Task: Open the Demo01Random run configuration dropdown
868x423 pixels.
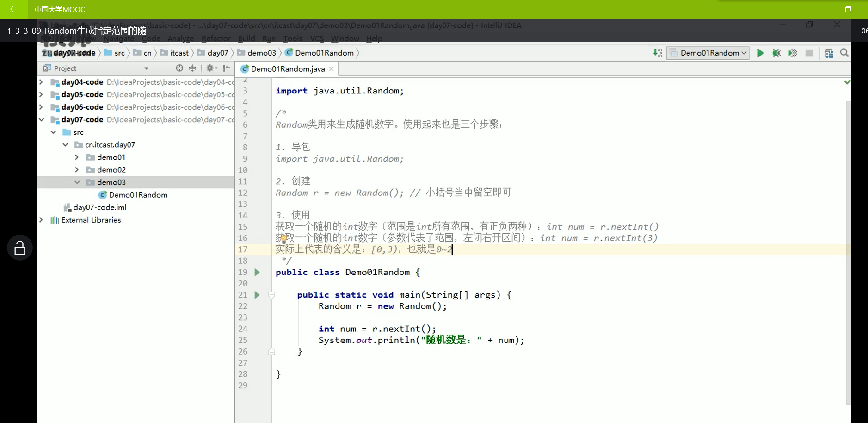Action: tap(708, 53)
